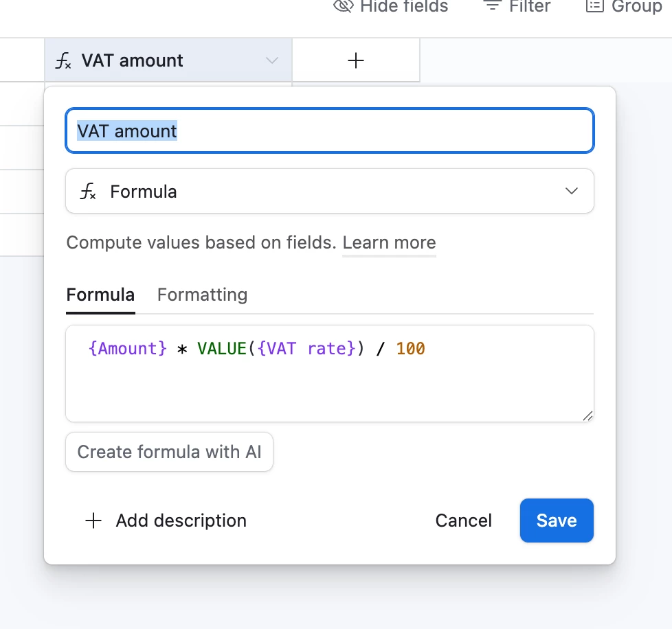Click the Filter icon in toolbar
The image size is (672, 629).
pos(492,6)
